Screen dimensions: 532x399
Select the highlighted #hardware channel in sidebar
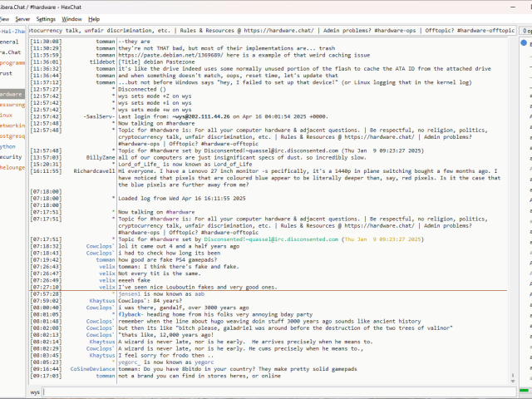coord(12,94)
